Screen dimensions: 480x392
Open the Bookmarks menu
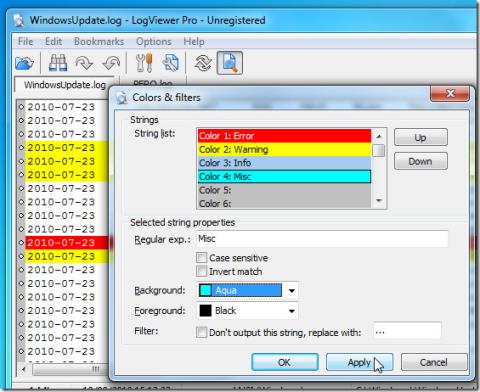pyautogui.click(x=99, y=41)
